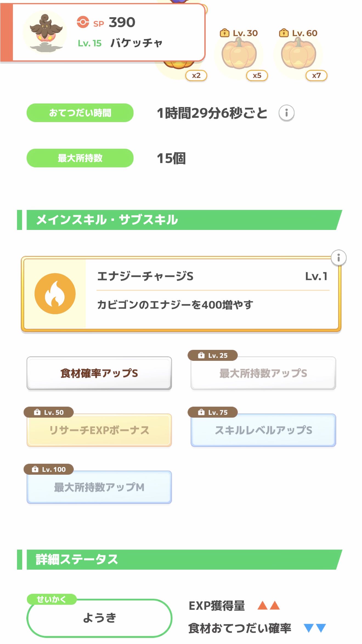362x644 pixels.
Task: Tap the おてつだい時間 green label
Action: 80,113
